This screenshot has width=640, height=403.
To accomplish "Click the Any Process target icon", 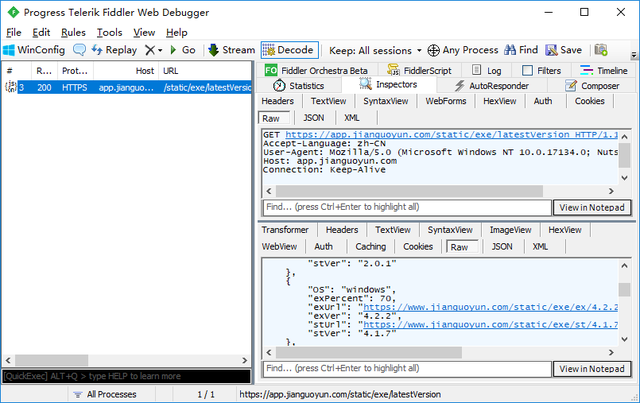I will (x=433, y=50).
